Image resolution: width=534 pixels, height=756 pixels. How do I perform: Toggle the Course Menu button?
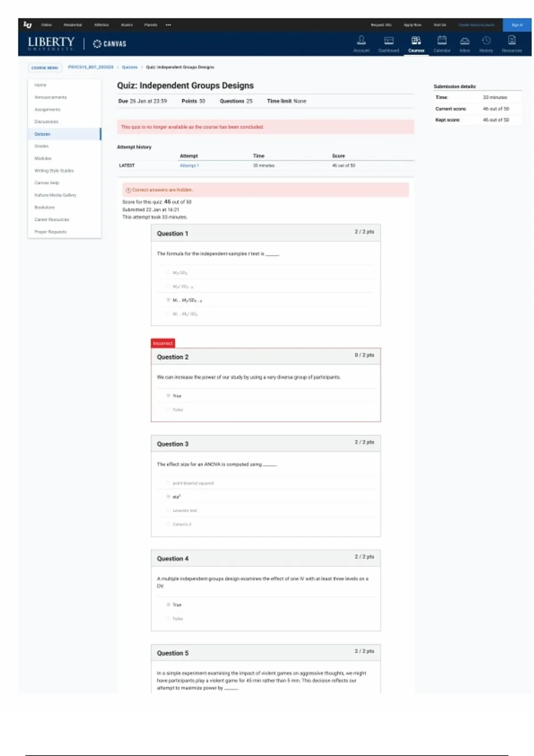(44, 68)
